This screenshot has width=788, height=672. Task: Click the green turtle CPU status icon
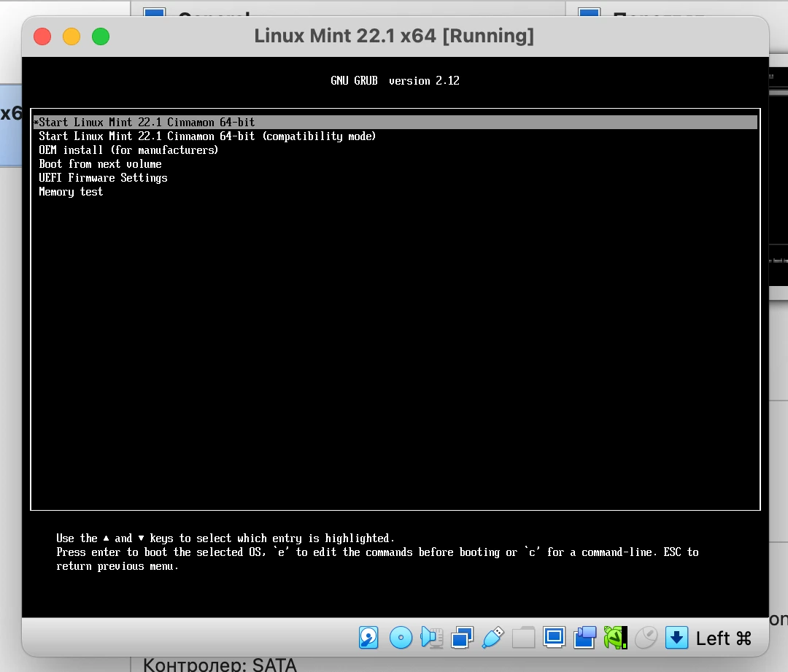pos(616,638)
